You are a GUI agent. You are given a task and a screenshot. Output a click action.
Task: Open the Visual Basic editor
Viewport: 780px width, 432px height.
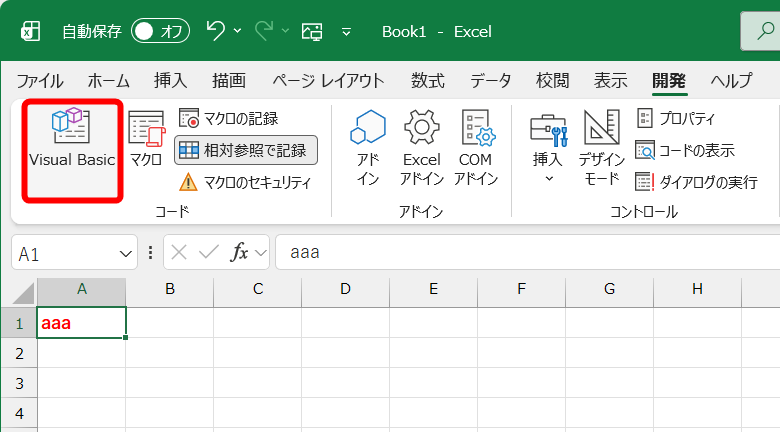72,150
